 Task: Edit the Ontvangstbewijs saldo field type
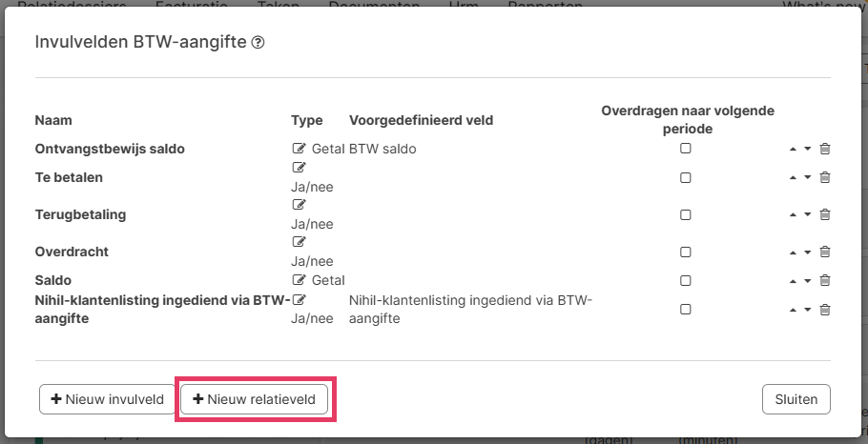coord(300,149)
